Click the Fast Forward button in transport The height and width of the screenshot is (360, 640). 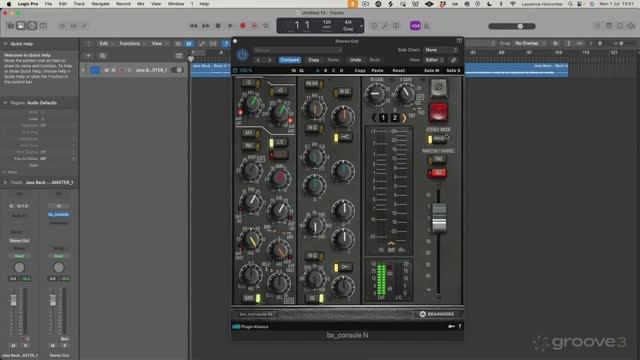pos(206,26)
